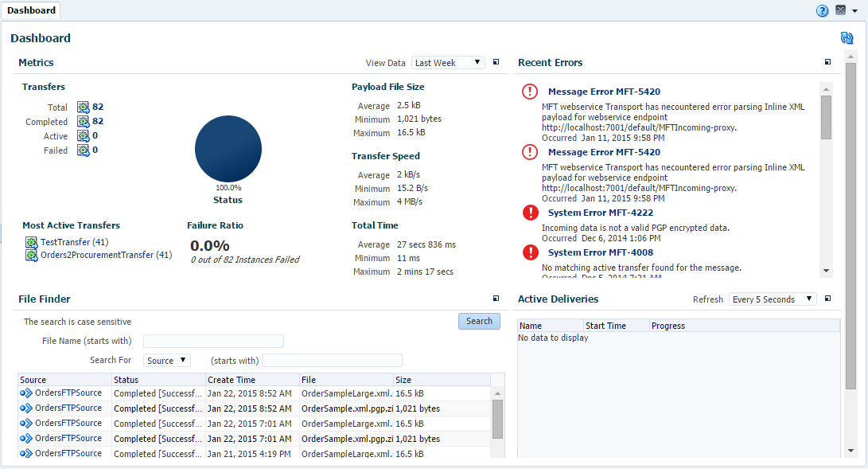The image size is (868, 469).
Task: Refresh the Dashboard using the sync arrows icon
Action: (847, 37)
